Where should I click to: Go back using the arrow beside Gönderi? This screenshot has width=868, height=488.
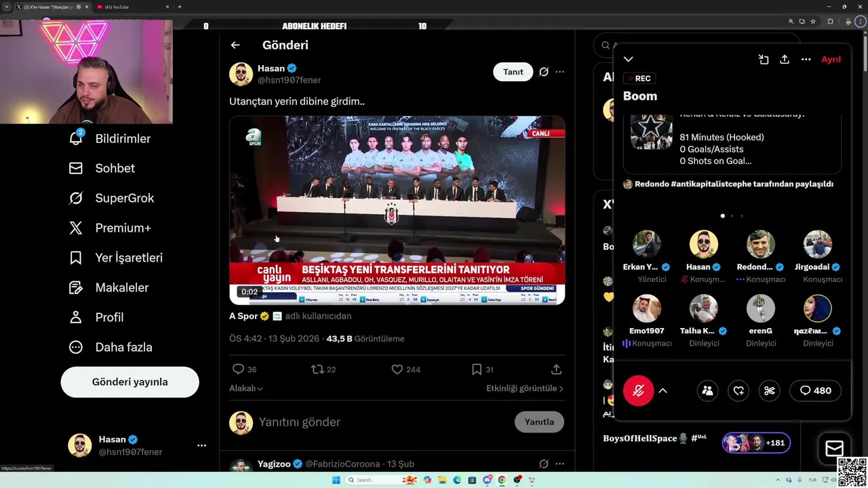click(x=235, y=45)
